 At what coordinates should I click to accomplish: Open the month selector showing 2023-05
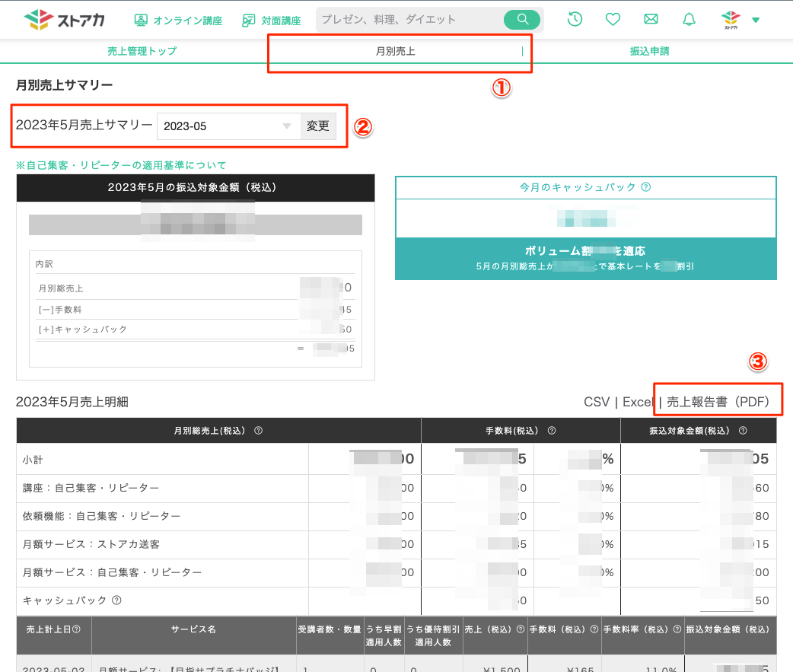click(228, 126)
